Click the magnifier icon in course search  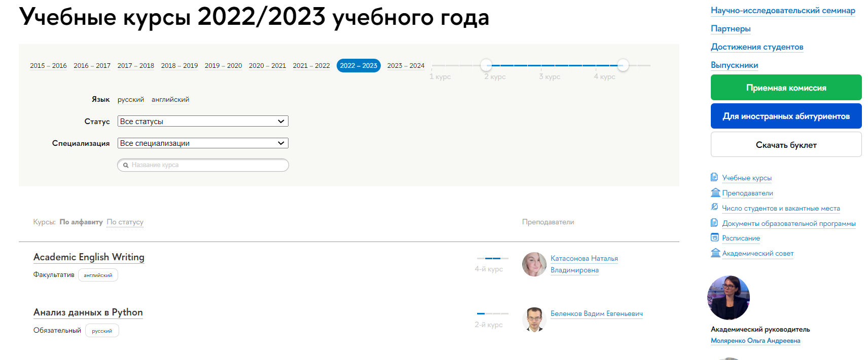tap(126, 165)
